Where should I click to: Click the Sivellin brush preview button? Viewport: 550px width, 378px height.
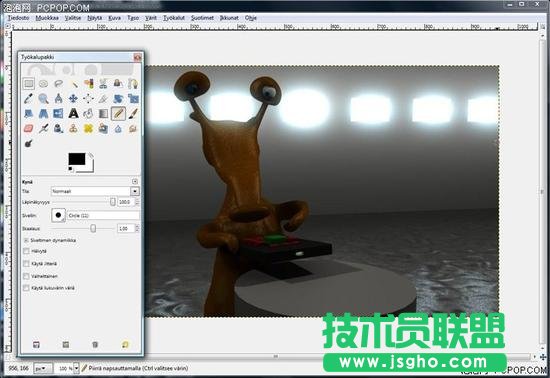[x=58, y=215]
